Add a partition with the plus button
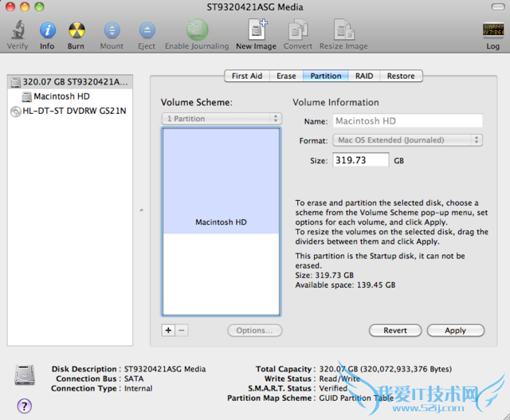The image size is (510, 420). tap(168, 330)
